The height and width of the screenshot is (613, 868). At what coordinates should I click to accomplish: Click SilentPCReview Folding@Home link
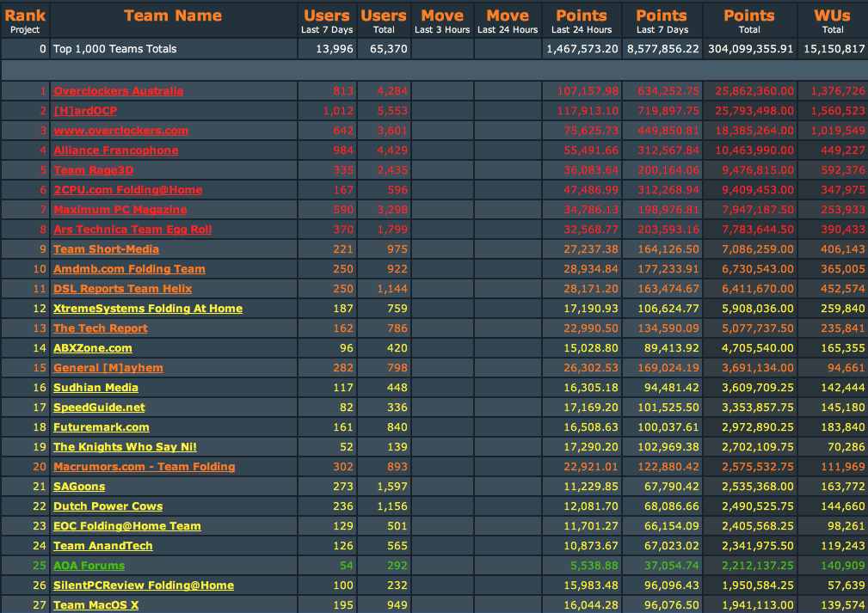click(x=144, y=585)
